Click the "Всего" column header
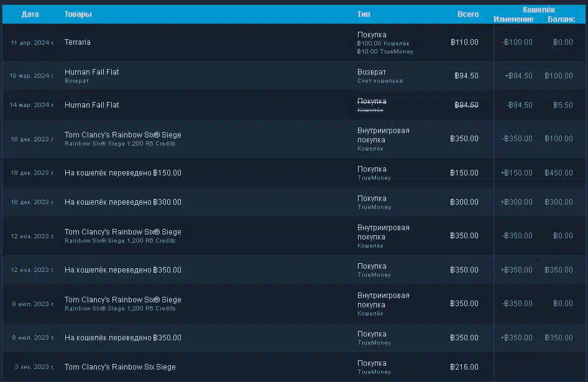Image resolution: width=588 pixels, height=382 pixels. [467, 14]
